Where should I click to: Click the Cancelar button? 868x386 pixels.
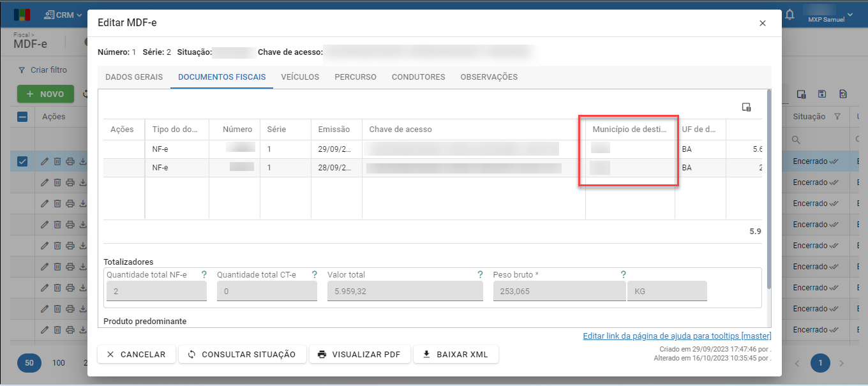pos(137,355)
